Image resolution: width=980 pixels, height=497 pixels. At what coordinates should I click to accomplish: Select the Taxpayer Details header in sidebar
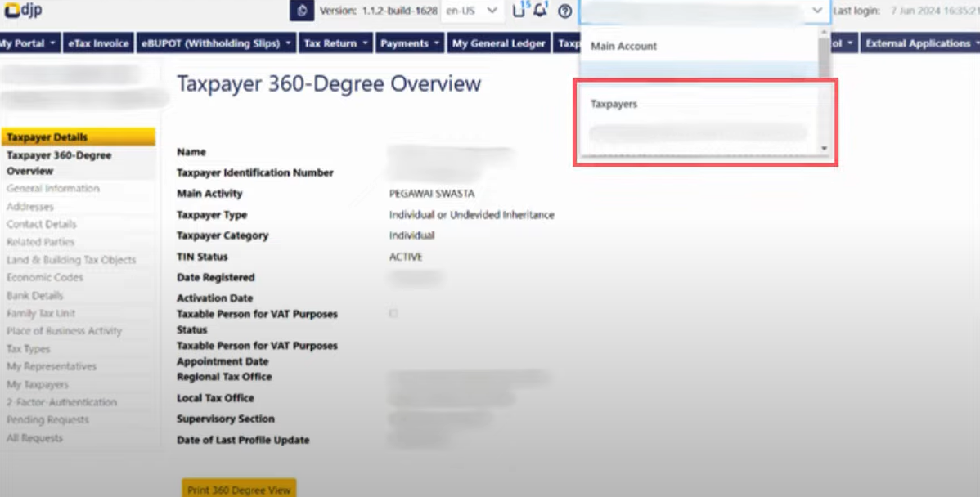[79, 137]
